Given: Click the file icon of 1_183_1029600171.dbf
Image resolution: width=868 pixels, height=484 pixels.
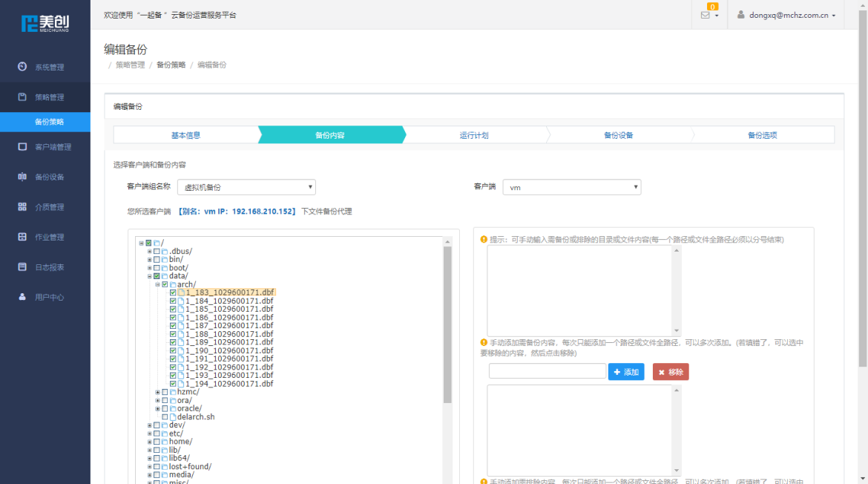Looking at the screenshot, I should (x=181, y=292).
